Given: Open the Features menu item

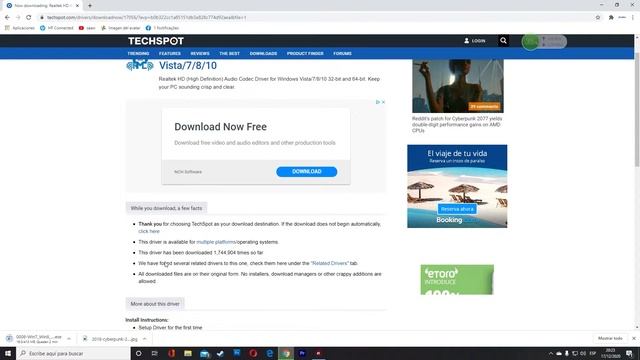Looking at the screenshot, I should (x=170, y=53).
